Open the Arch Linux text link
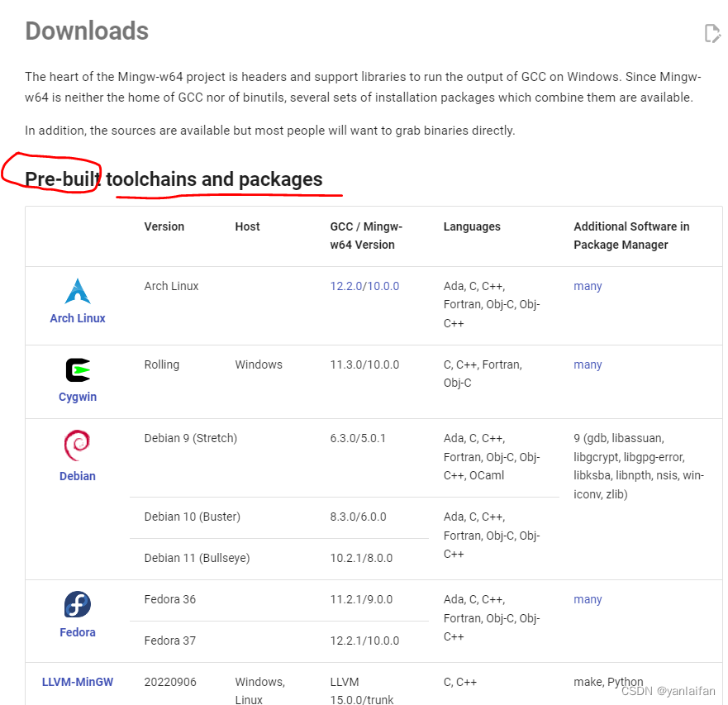The height and width of the screenshot is (705, 728). click(x=78, y=318)
